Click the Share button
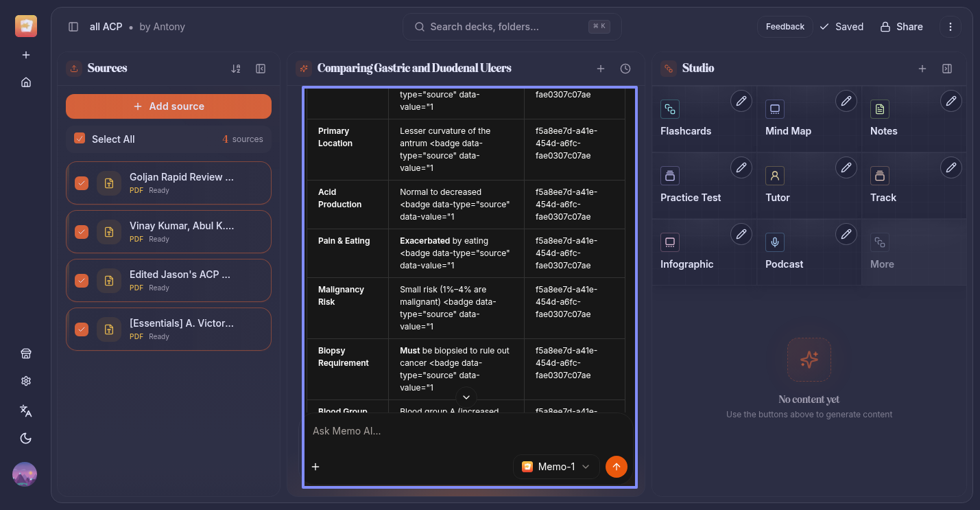 click(901, 27)
